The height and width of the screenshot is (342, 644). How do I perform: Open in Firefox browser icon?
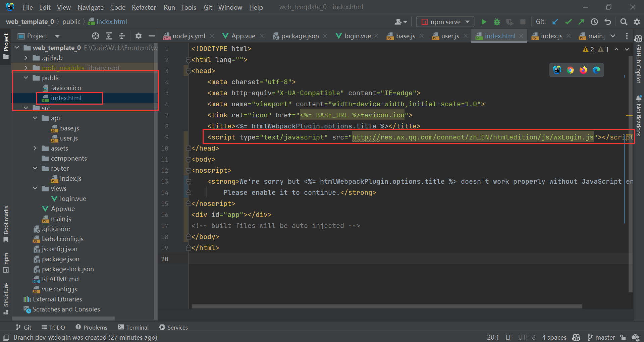[583, 70]
